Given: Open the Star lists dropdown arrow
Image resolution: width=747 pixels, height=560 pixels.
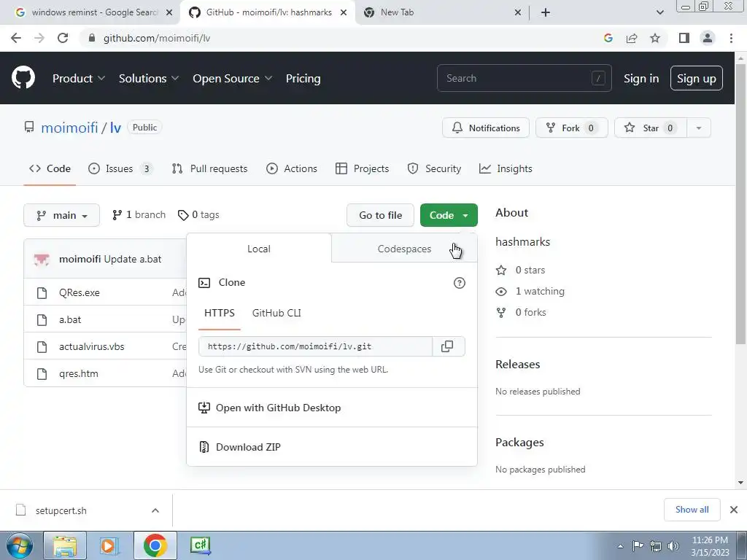Looking at the screenshot, I should [x=699, y=128].
